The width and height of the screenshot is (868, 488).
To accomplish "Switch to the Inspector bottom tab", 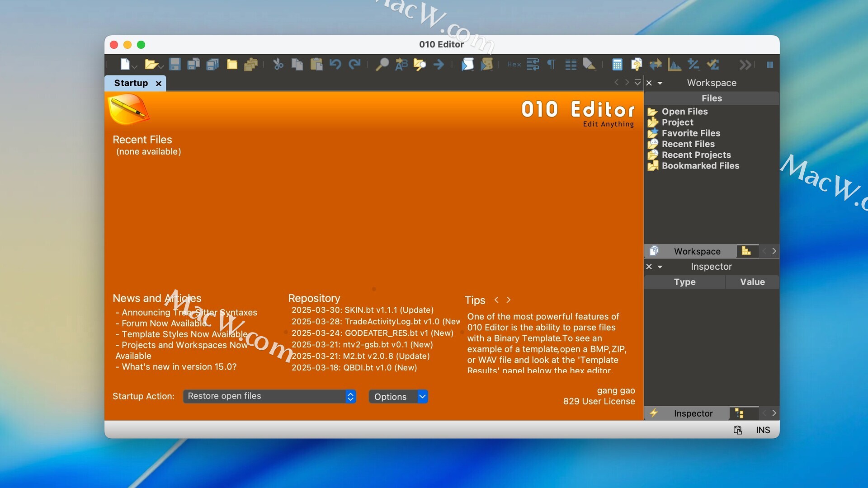I will tap(687, 413).
